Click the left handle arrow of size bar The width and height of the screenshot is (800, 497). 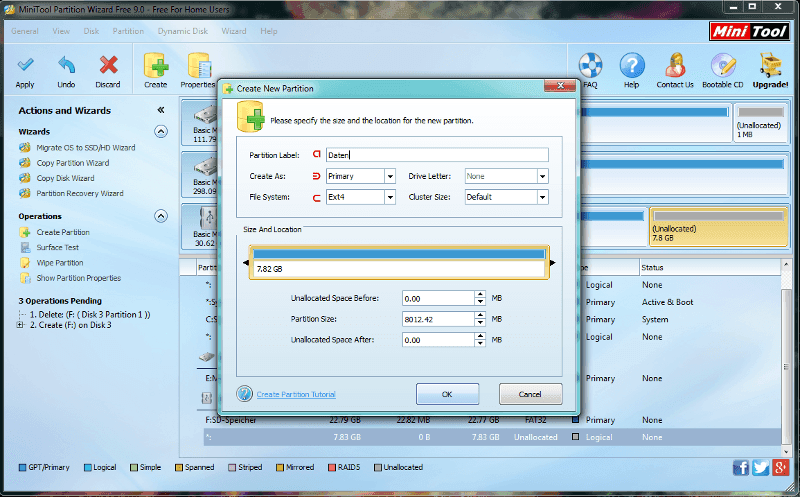[246, 263]
